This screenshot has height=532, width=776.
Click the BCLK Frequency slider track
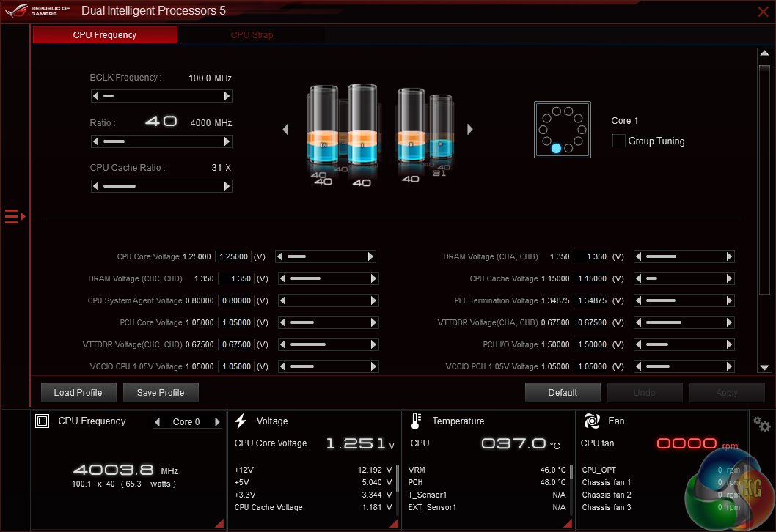click(161, 96)
